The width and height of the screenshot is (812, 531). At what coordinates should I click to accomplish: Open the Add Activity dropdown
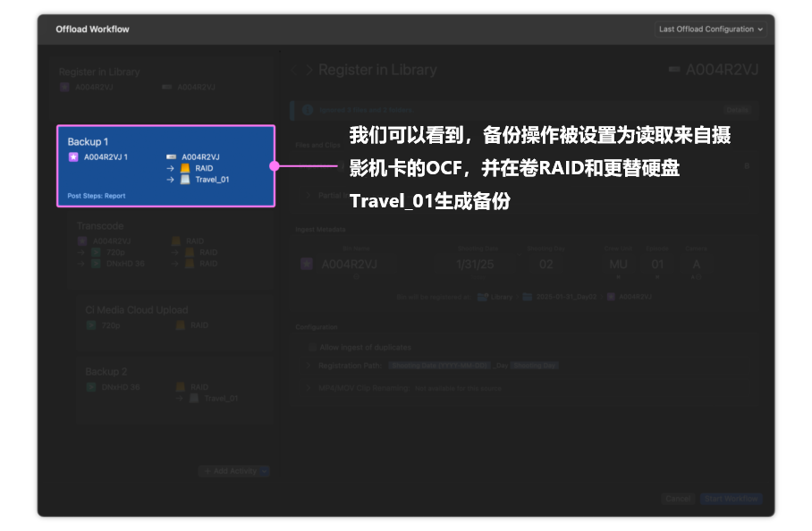[234, 471]
